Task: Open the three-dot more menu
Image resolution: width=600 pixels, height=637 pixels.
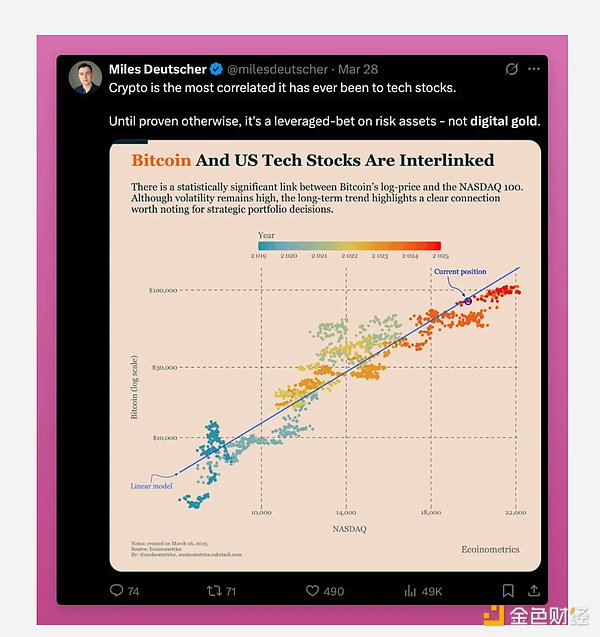Action: (x=534, y=70)
